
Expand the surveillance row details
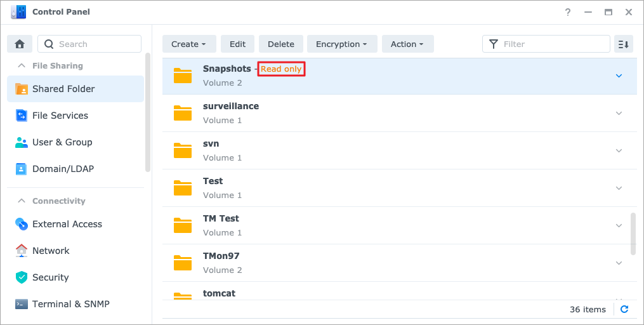619,113
